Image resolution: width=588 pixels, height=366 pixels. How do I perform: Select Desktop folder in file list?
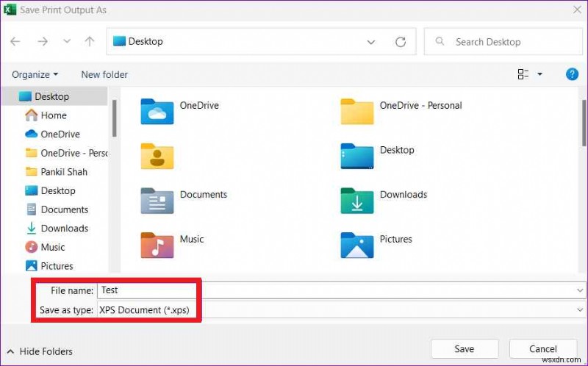click(377, 156)
